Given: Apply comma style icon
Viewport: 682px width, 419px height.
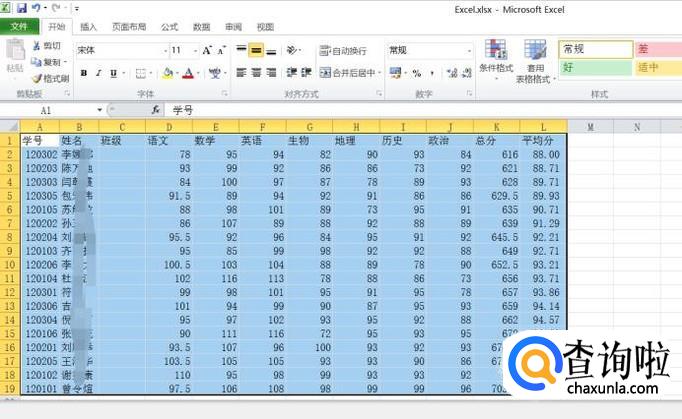Looking at the screenshot, I should point(431,73).
